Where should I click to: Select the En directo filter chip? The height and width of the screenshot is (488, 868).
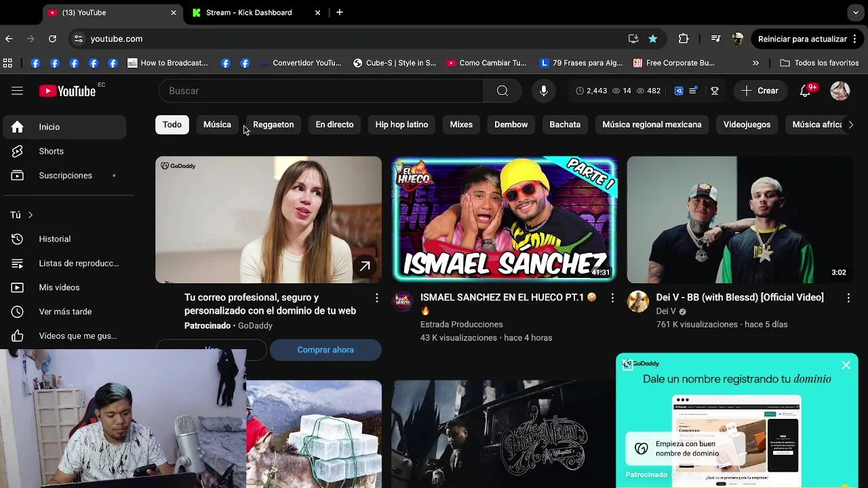click(x=334, y=125)
